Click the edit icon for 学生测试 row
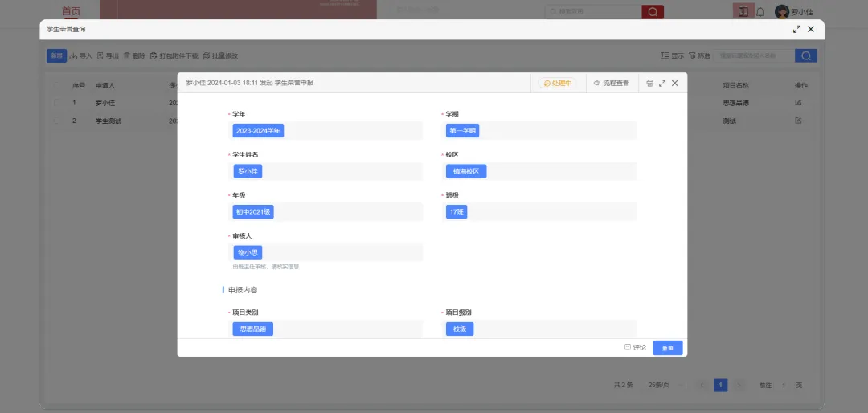Image resolution: width=868 pixels, height=413 pixels. click(798, 121)
